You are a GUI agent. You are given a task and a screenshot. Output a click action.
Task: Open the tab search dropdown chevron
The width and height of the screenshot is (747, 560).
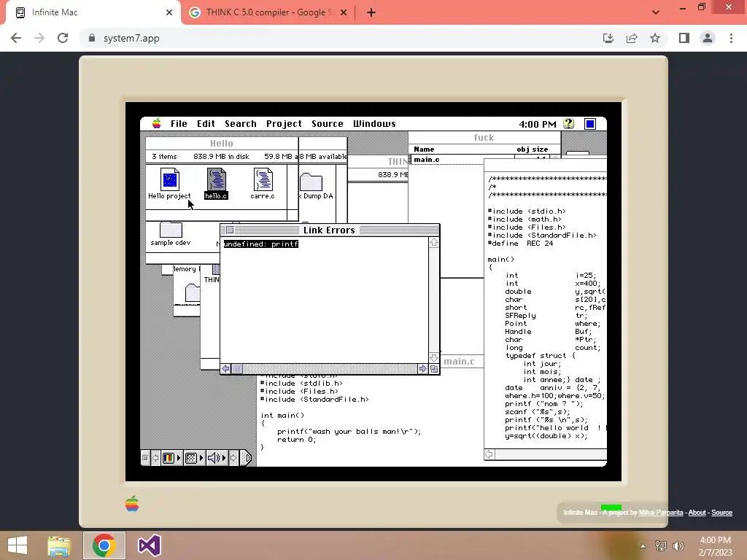click(656, 12)
